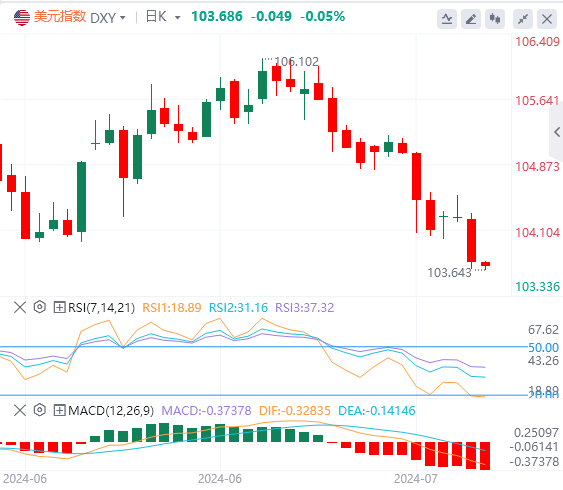Image resolution: width=563 pixels, height=490 pixels.
Task: Remove the RSI indicator panel
Action: tap(20, 307)
